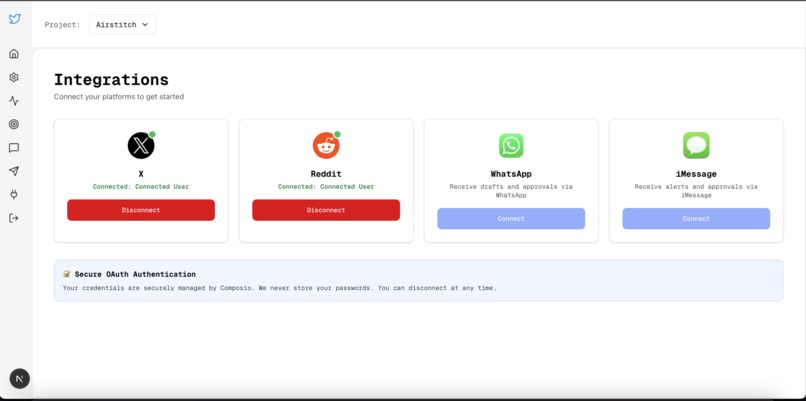The height and width of the screenshot is (401, 806).
Task: Click the WhatsApp card title
Action: click(x=511, y=174)
